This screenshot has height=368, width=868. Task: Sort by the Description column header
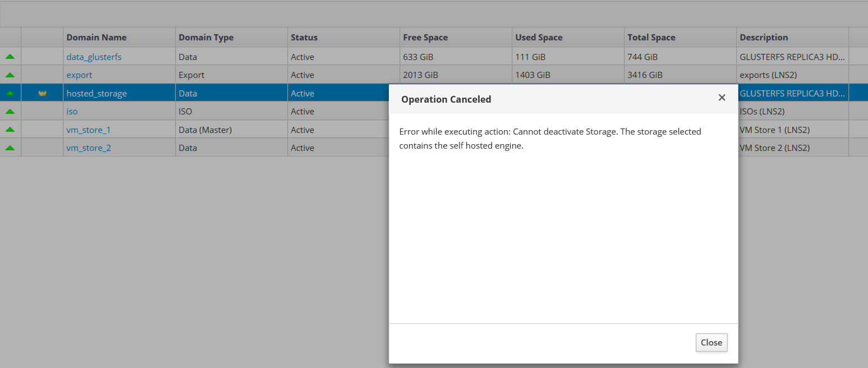[x=764, y=38]
